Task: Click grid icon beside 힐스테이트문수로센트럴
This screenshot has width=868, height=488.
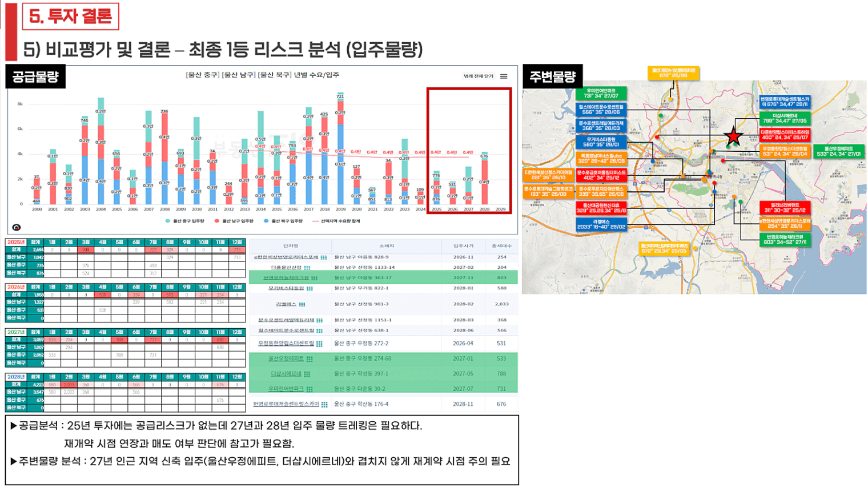Action: (x=319, y=330)
